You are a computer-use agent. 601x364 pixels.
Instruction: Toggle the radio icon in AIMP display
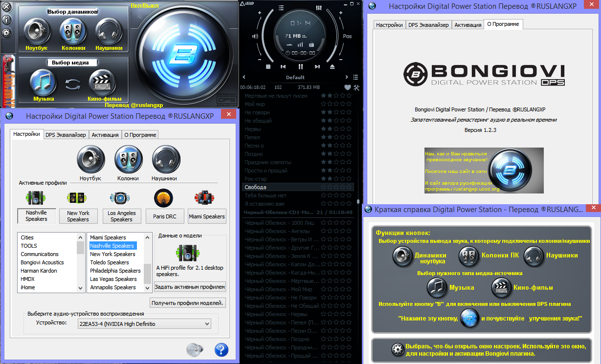tap(311, 44)
